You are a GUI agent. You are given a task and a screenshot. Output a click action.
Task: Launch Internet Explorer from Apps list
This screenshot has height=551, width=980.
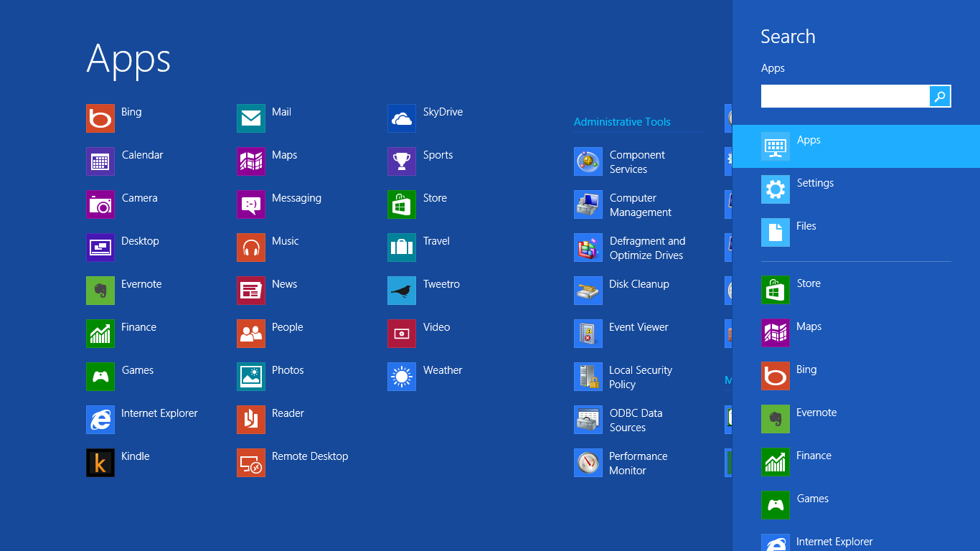click(100, 420)
